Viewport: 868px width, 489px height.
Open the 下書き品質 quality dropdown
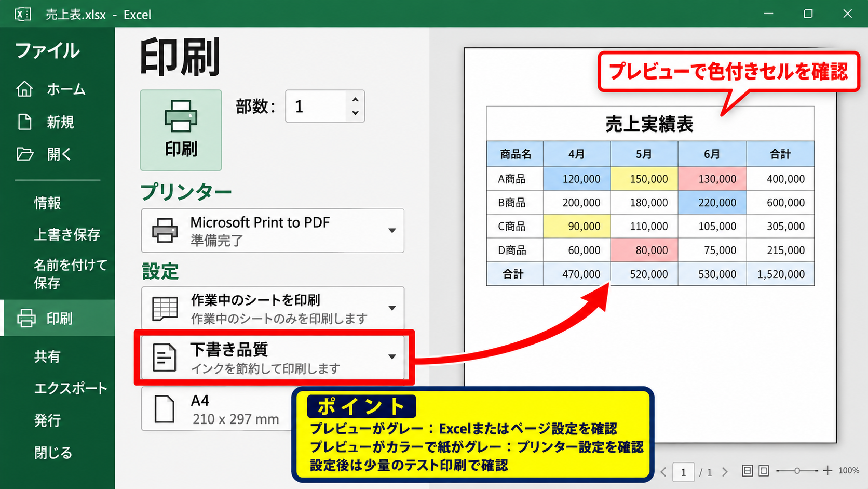pyautogui.click(x=273, y=358)
